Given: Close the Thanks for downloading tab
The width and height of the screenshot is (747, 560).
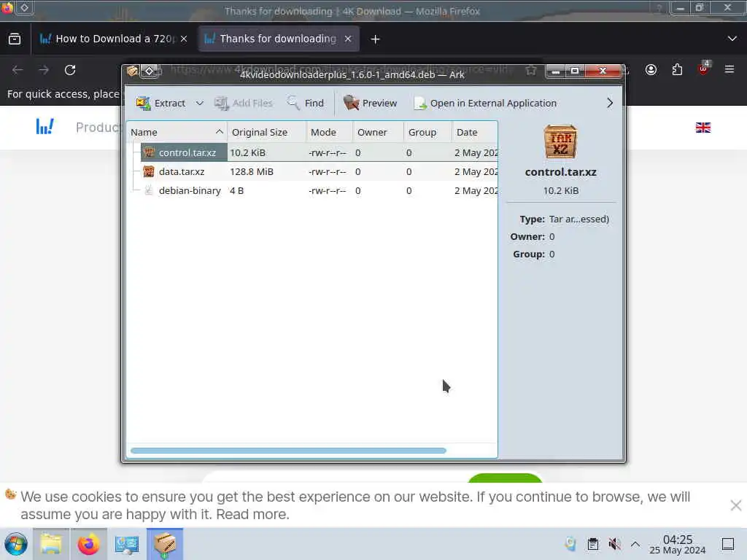Looking at the screenshot, I should [348, 39].
